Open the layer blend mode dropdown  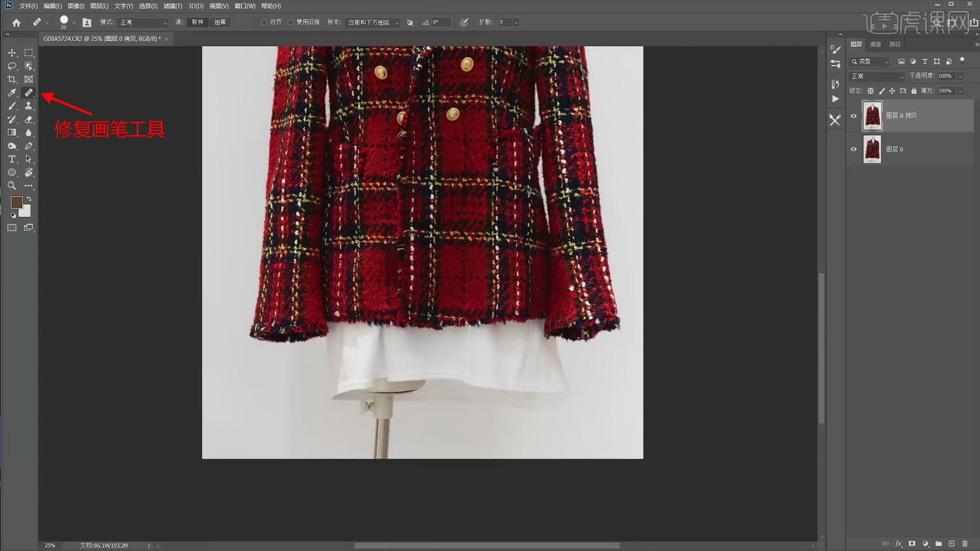click(x=877, y=76)
